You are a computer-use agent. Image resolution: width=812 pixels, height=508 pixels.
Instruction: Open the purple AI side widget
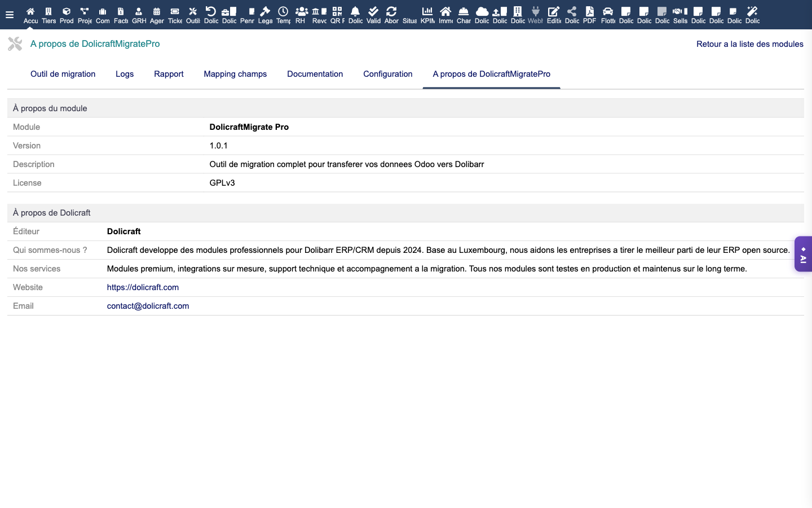[803, 254]
